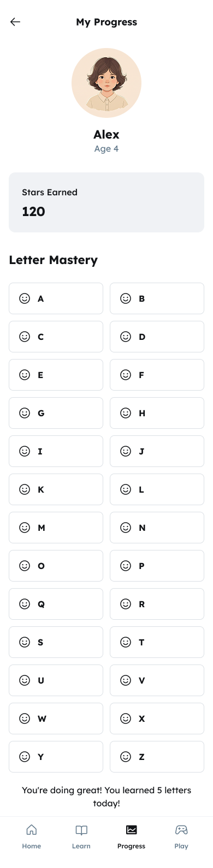Tap the smiley face beside letter M

25,528
